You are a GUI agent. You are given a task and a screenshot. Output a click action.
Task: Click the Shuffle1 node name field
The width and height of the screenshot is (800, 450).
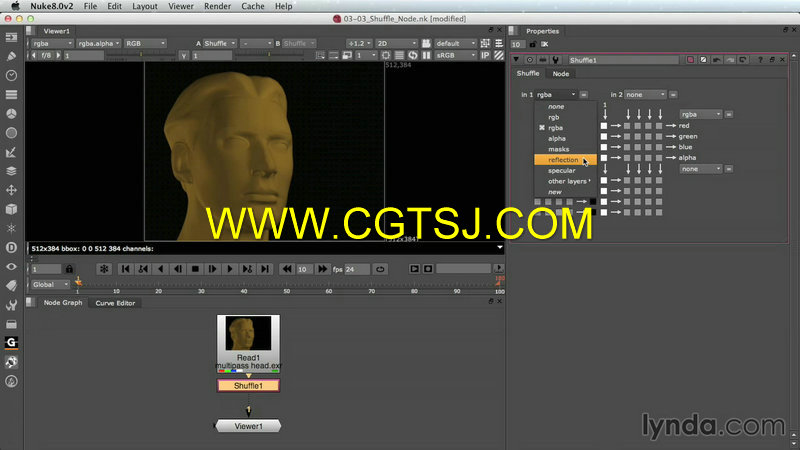(623, 60)
